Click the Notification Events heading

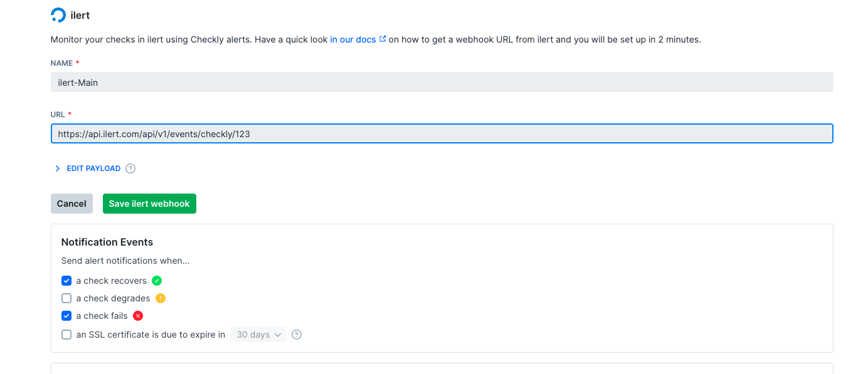pyautogui.click(x=107, y=242)
